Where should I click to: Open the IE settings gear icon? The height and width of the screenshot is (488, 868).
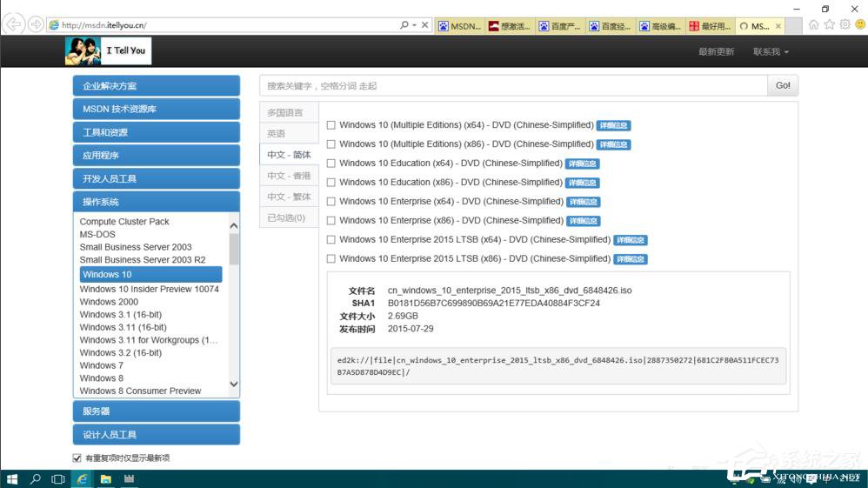tap(845, 25)
